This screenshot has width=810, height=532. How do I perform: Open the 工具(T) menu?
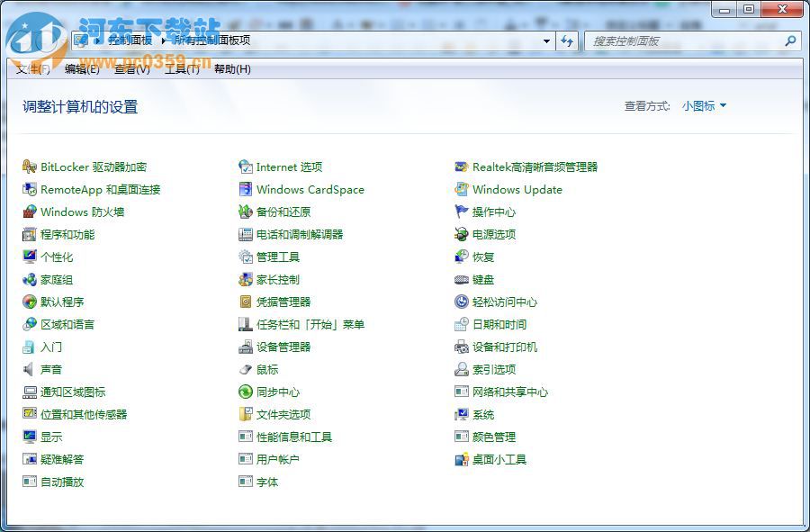click(181, 68)
